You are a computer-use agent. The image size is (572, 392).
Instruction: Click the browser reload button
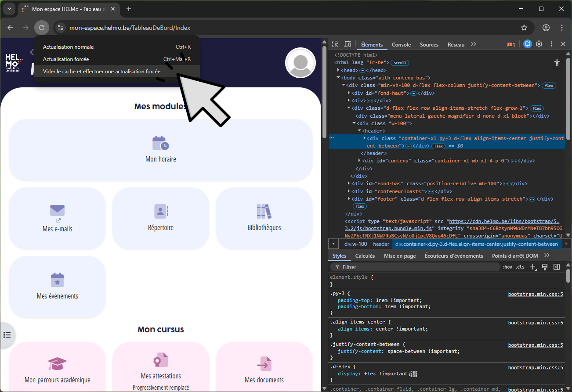click(41, 28)
